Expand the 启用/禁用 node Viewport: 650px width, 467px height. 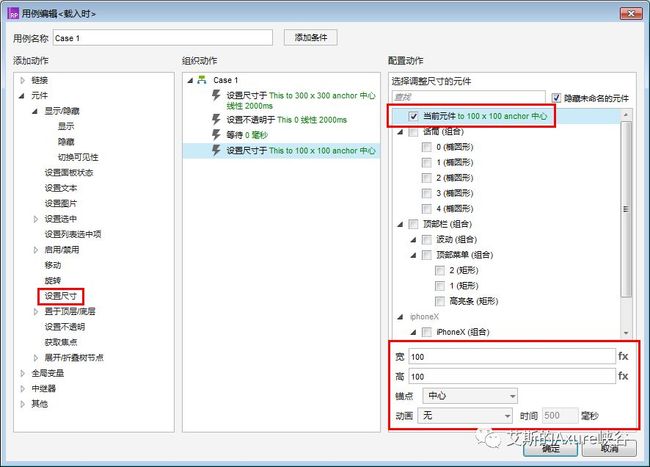(36, 250)
